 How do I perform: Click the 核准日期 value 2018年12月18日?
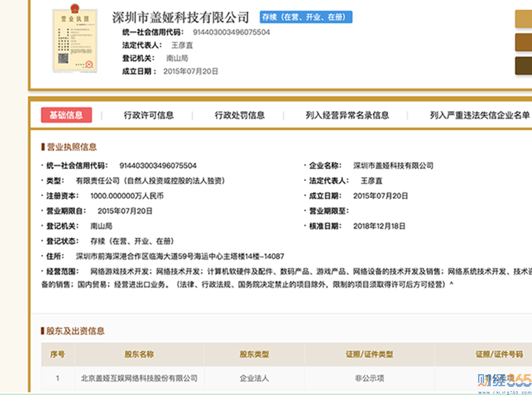pyautogui.click(x=380, y=226)
